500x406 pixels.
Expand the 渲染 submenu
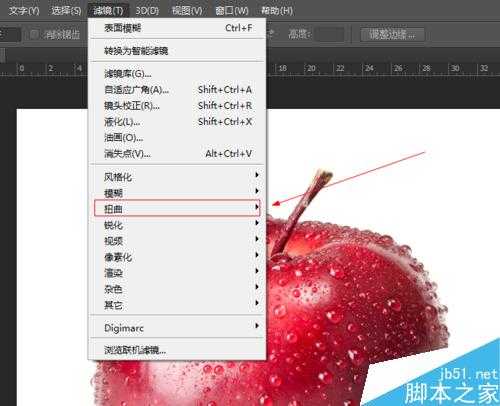click(177, 273)
